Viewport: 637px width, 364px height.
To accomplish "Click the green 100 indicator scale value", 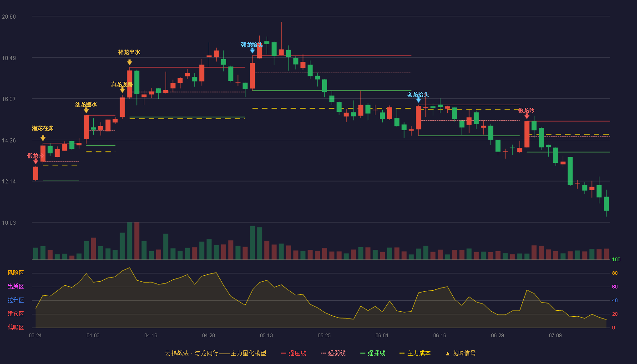I will coord(616,260).
